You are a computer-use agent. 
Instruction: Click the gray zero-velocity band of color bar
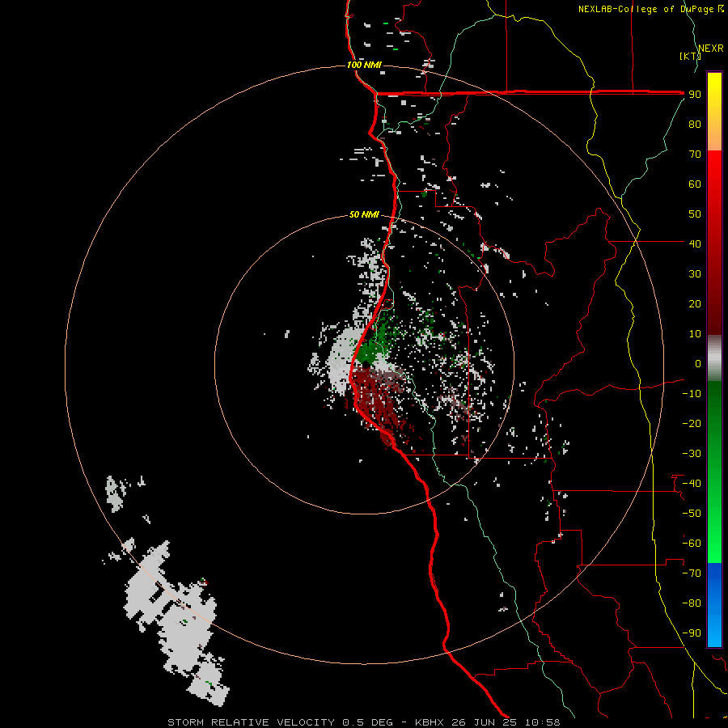point(714,358)
